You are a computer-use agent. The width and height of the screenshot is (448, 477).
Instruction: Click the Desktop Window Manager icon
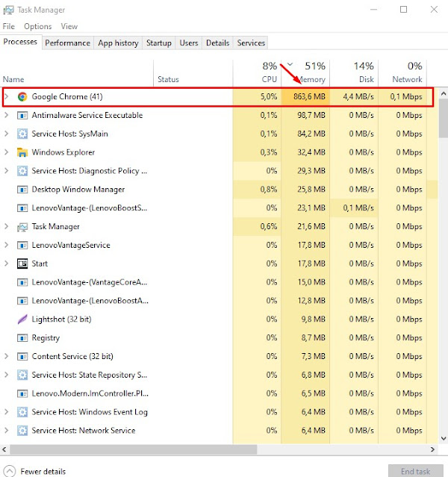click(22, 190)
